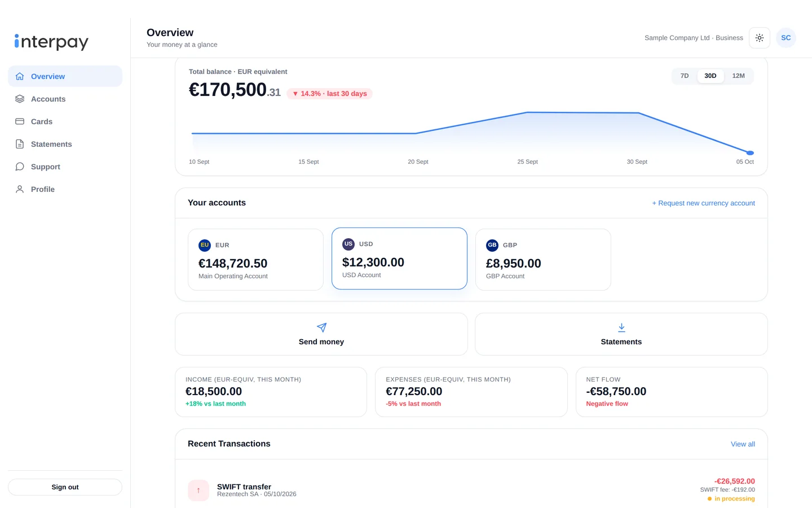Click the Recent Transactions heading
812x508 pixels.
(229, 444)
